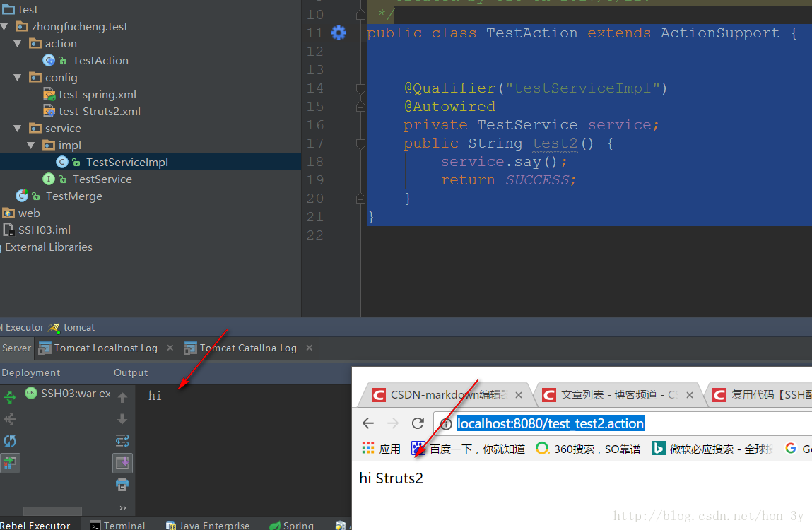Open the Tomcat Localhost Log tab
812x530 pixels.
[x=105, y=348]
